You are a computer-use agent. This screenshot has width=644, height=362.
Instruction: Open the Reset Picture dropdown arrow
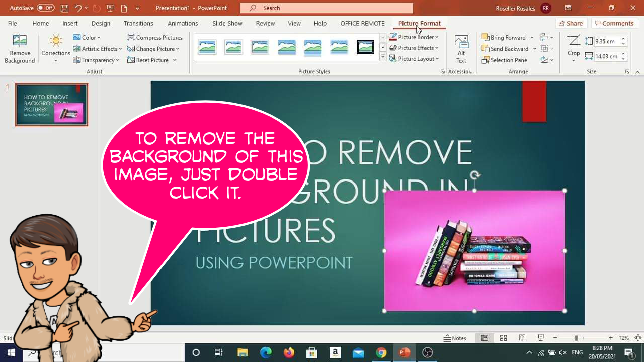[x=175, y=60]
